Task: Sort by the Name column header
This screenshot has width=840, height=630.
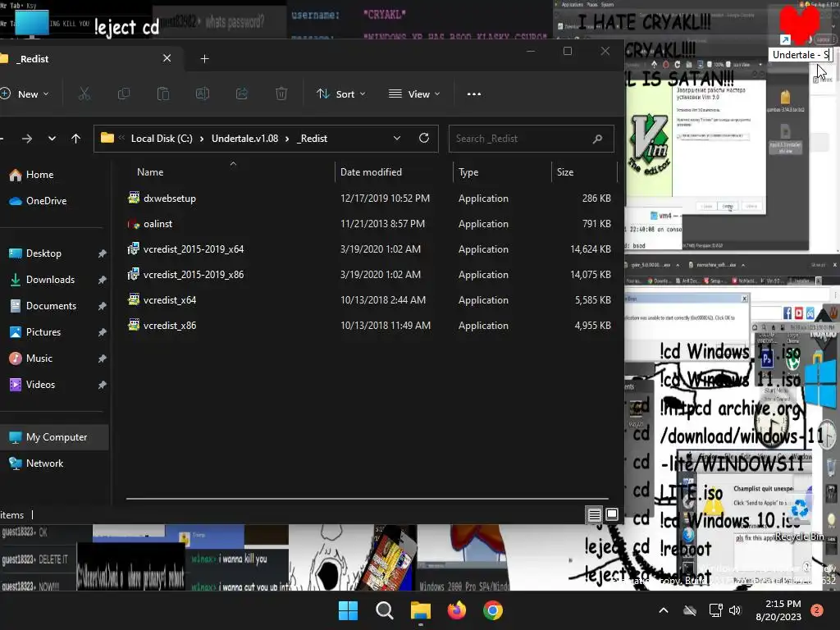Action: pos(150,172)
